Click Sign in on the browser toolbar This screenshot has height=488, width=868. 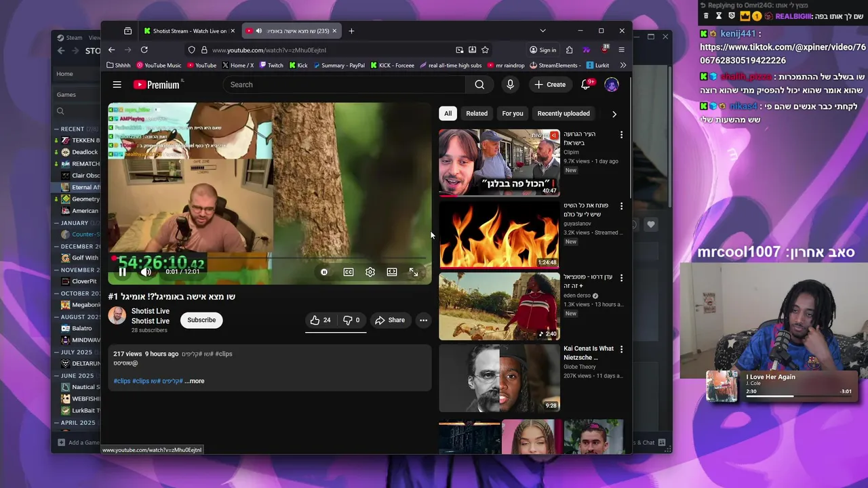(542, 49)
